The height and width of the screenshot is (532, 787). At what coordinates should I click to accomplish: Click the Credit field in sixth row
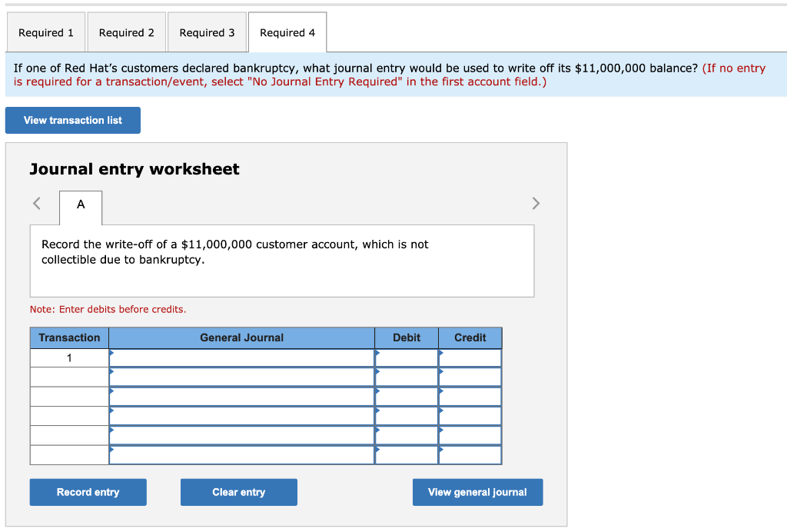(x=470, y=454)
